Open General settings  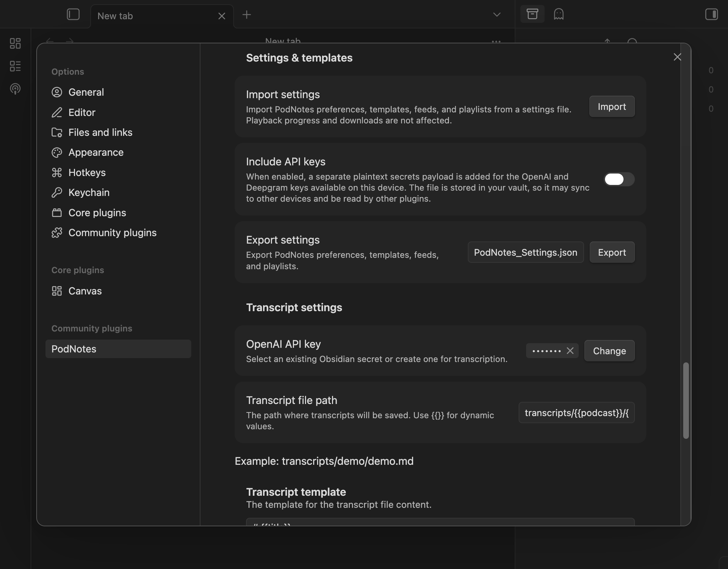[118, 92]
